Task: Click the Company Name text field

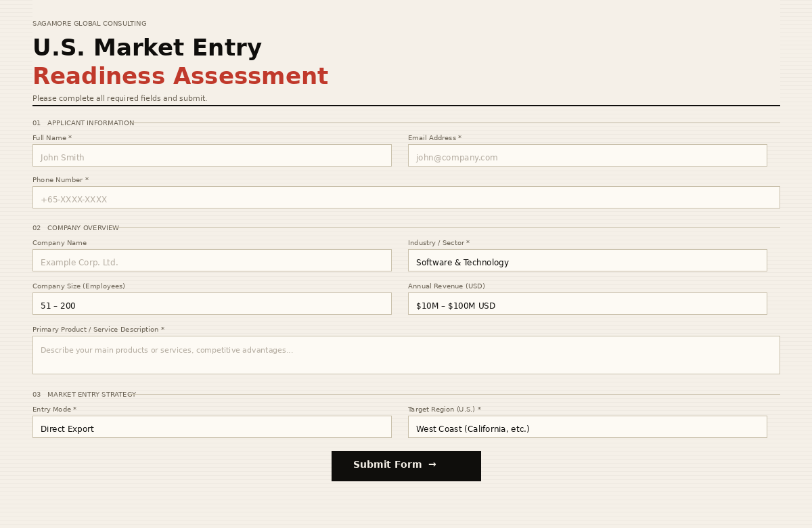Action: 212,260
